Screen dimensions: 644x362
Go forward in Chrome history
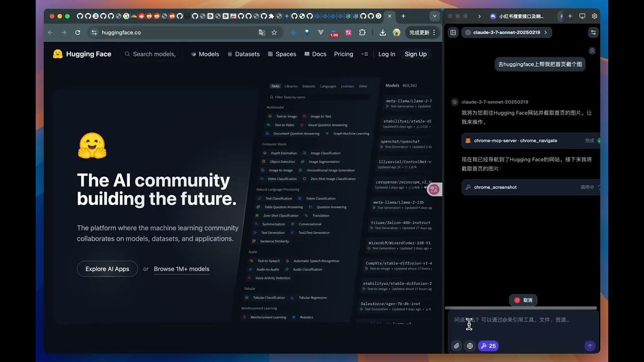click(x=64, y=32)
